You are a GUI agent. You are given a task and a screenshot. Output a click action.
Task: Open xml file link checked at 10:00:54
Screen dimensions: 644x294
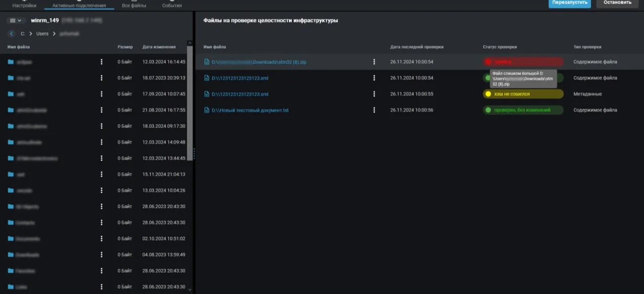click(240, 78)
